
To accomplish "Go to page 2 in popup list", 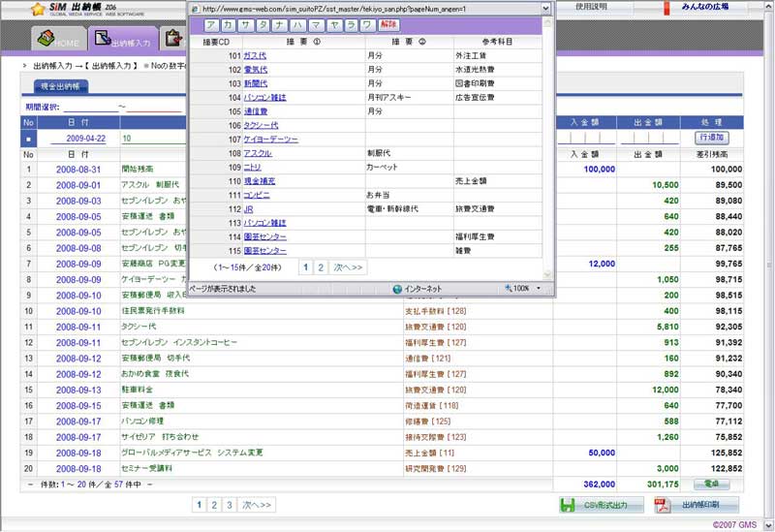I will 320,266.
